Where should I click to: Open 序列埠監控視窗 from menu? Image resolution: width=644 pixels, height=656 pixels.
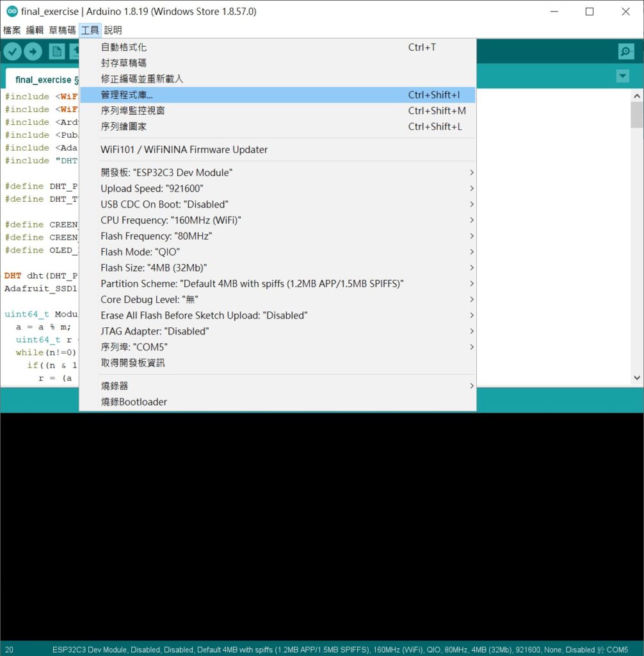pyautogui.click(x=278, y=111)
